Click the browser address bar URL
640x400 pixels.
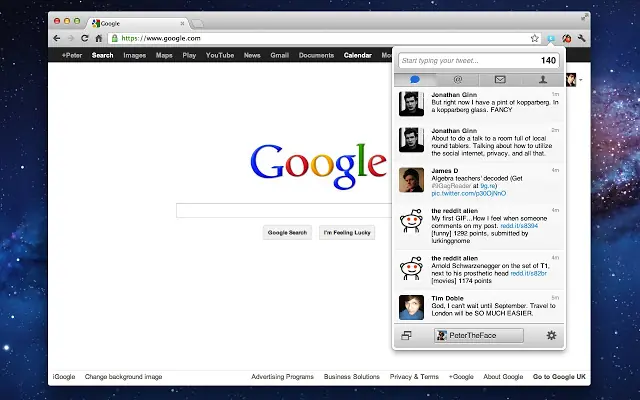161,38
